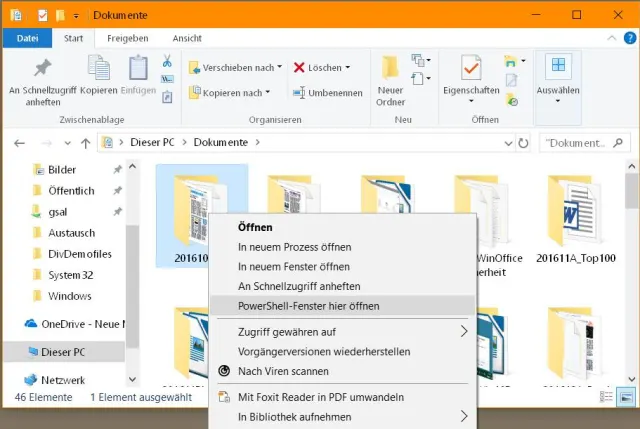640x429 pixels.
Task: Click Umbenennen in the ribbon
Action: pyautogui.click(x=328, y=93)
